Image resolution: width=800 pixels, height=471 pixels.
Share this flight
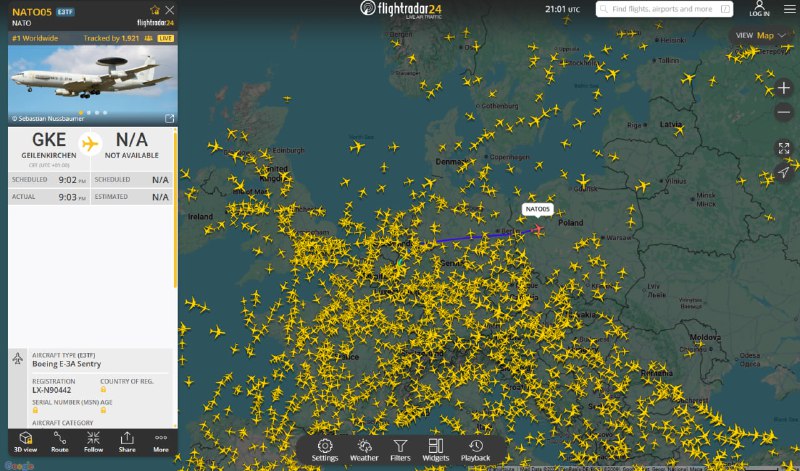pyautogui.click(x=127, y=442)
